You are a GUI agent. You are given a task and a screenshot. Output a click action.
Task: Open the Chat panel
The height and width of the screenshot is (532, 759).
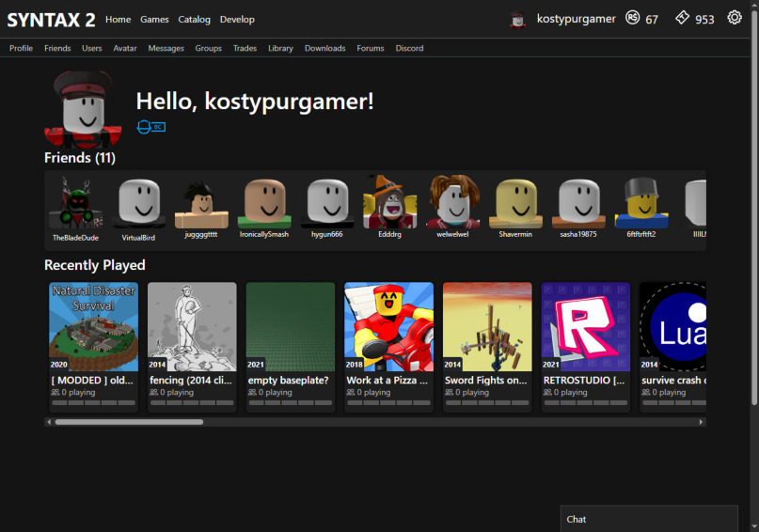[649, 519]
